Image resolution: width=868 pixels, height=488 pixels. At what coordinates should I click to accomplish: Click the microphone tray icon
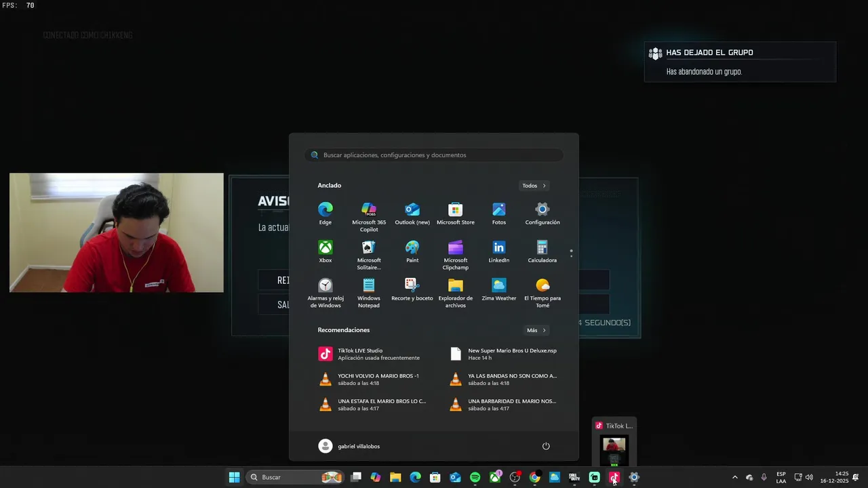click(764, 477)
